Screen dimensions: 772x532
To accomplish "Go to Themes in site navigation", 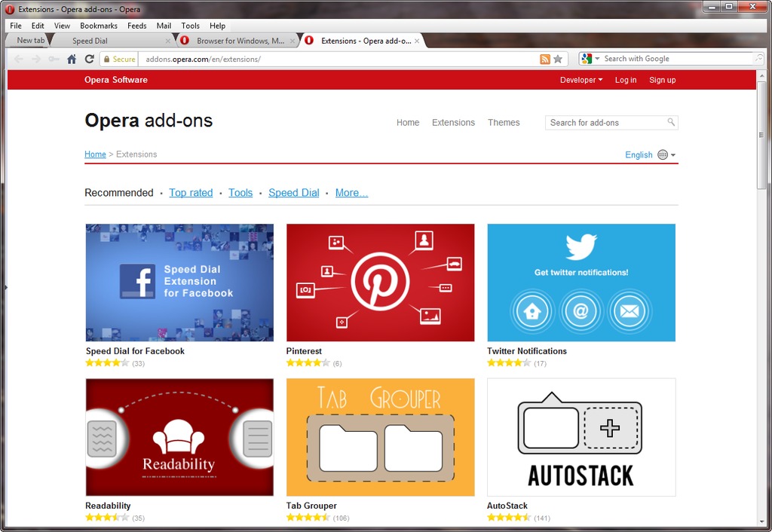I will (504, 123).
